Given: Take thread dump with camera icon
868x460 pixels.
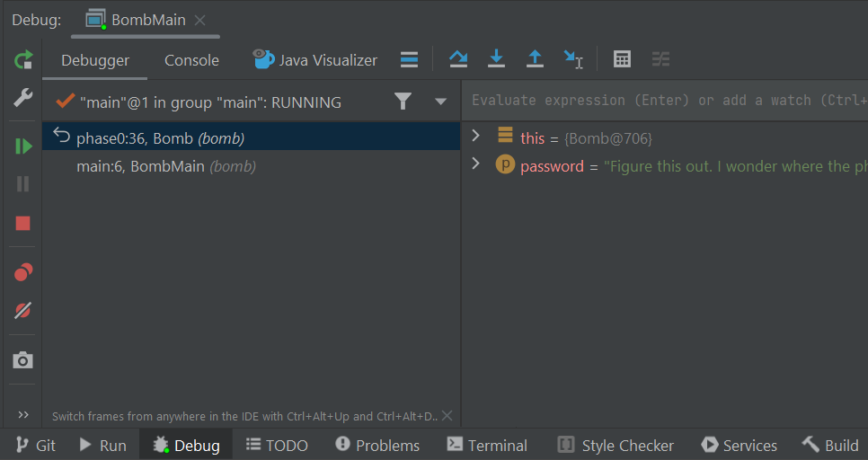Looking at the screenshot, I should click(x=23, y=360).
